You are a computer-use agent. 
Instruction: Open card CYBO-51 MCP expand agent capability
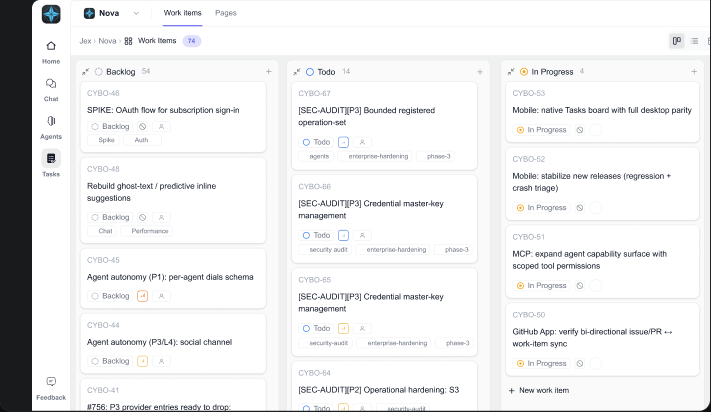(602, 262)
